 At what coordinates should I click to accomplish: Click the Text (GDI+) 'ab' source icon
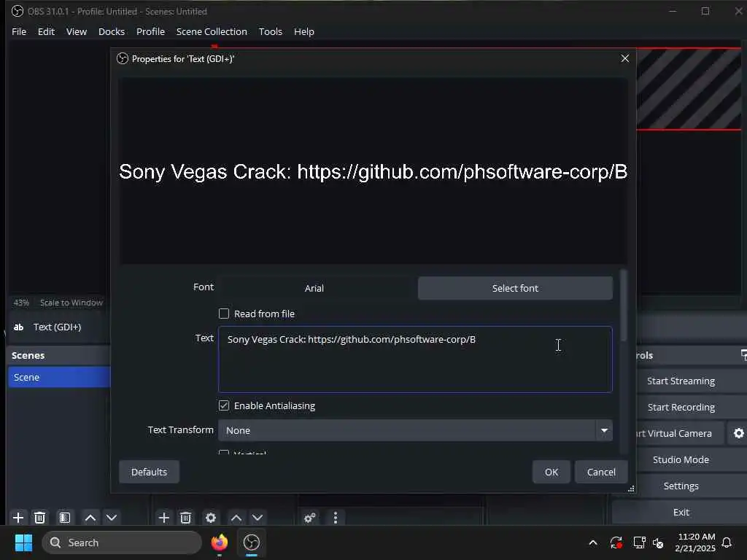click(x=18, y=327)
